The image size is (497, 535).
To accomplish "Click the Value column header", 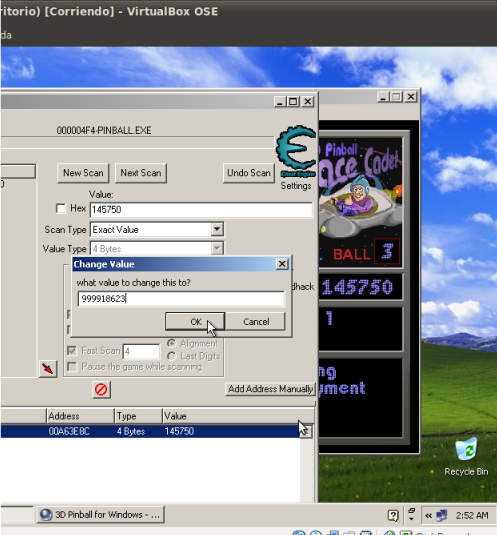I will pyautogui.click(x=238, y=416).
